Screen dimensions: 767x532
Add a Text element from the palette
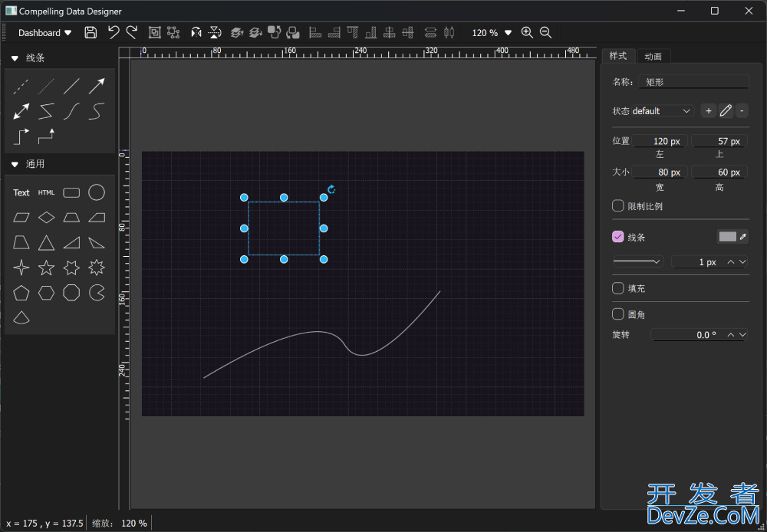[21, 192]
